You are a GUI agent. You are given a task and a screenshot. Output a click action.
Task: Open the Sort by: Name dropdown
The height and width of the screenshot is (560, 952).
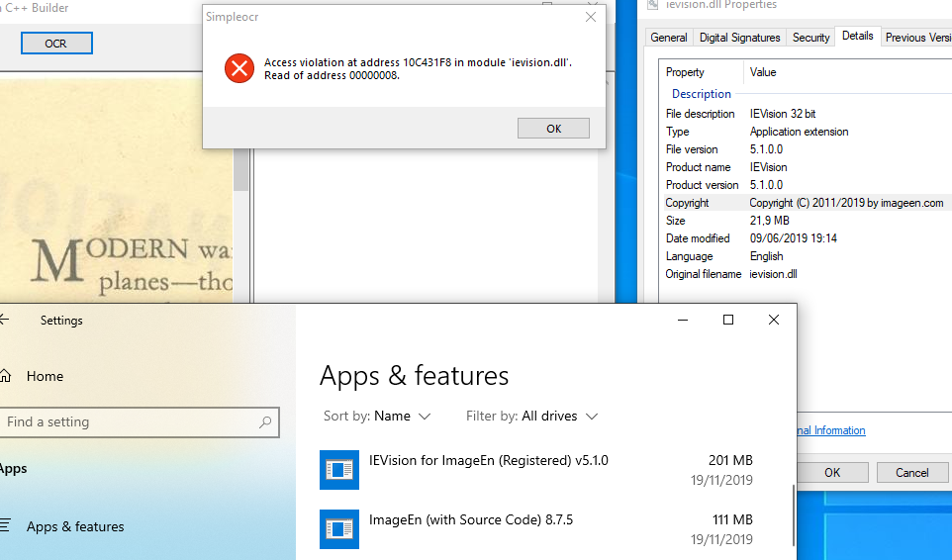point(377,416)
